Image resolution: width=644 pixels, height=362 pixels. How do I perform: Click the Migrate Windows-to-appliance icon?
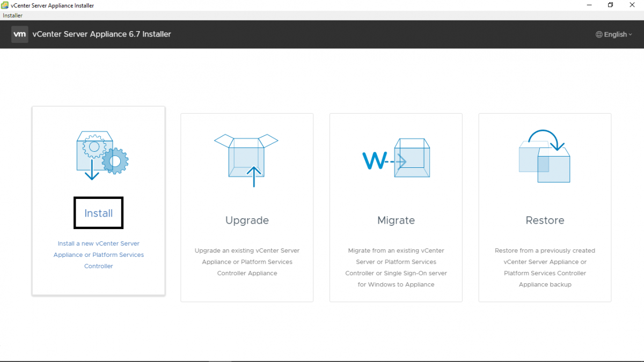point(396,158)
